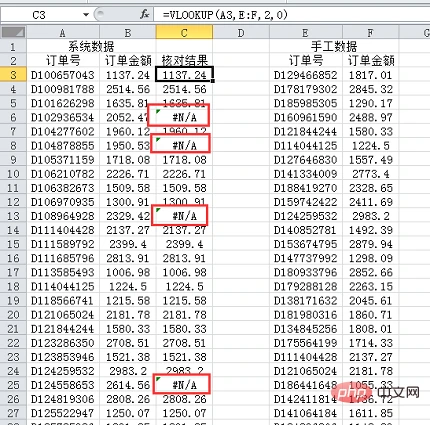Click the 订单金额 header in column B
Screen dimensions: 430x425
tap(128, 61)
